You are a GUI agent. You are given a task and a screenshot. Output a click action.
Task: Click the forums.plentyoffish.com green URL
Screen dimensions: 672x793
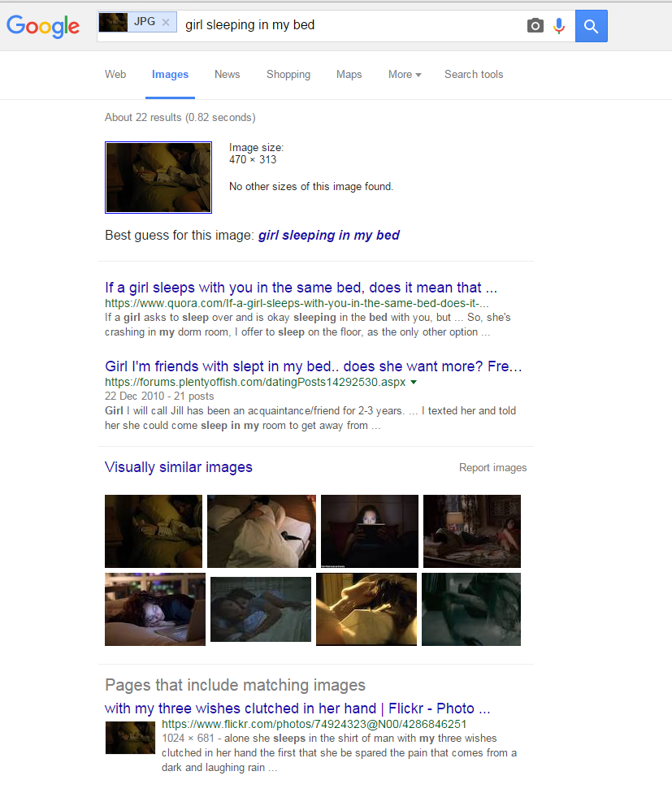[255, 382]
